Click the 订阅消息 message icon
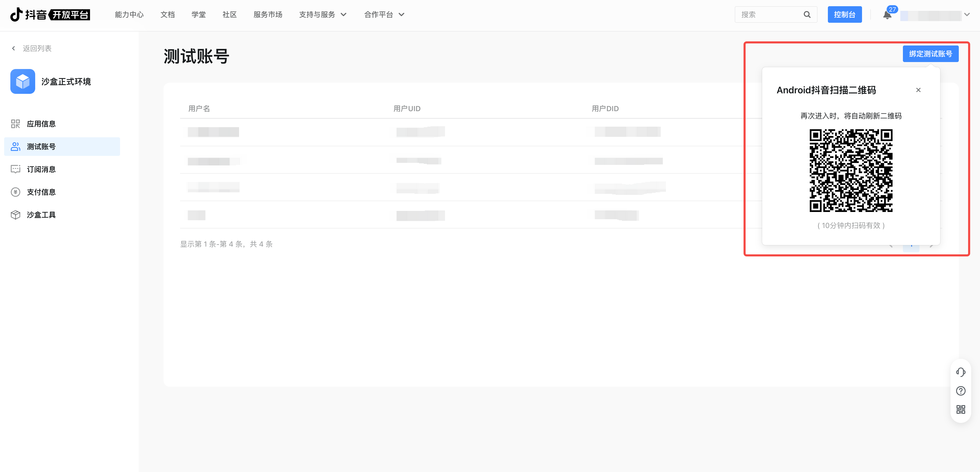Screen dimensions: 980x472 click(x=15, y=169)
